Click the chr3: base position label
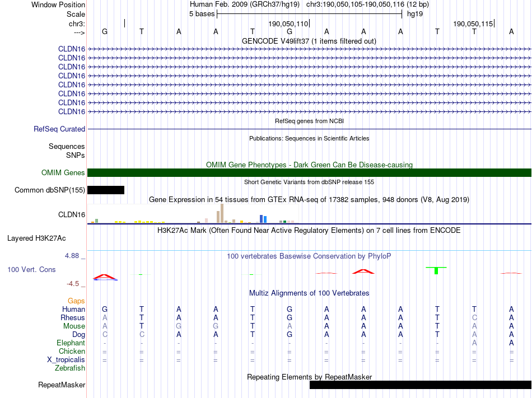 (77, 24)
